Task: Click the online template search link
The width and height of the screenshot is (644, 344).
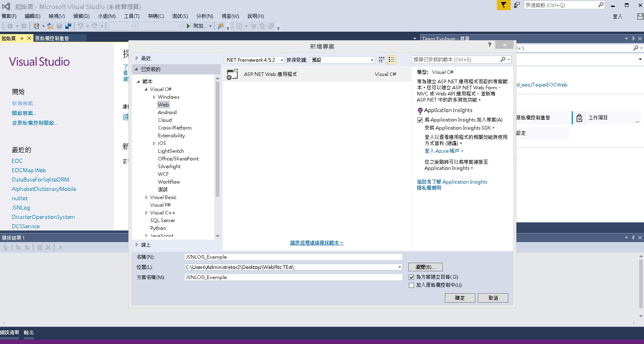Action: click(317, 243)
